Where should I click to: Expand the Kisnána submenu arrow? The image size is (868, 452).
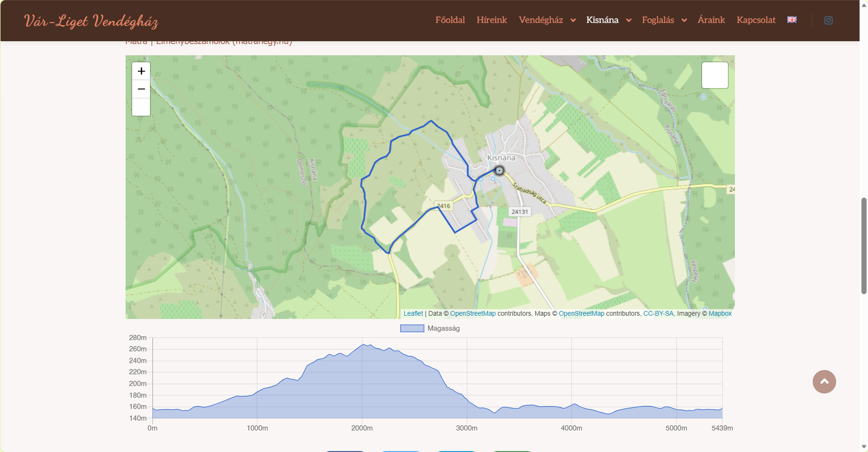629,20
